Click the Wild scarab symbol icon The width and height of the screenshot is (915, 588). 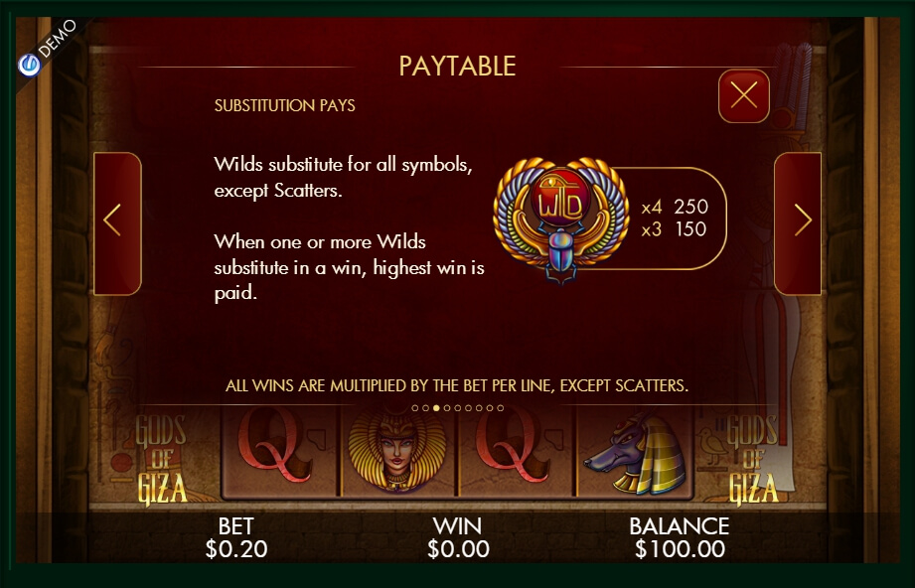point(560,219)
